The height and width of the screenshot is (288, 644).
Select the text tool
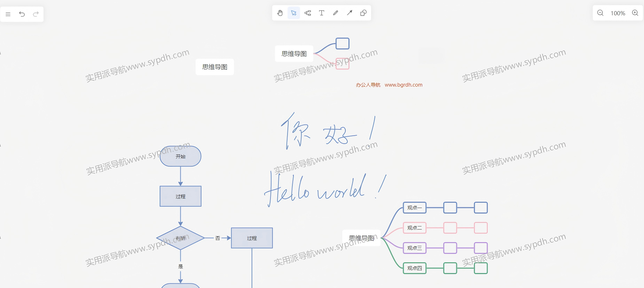tap(322, 13)
